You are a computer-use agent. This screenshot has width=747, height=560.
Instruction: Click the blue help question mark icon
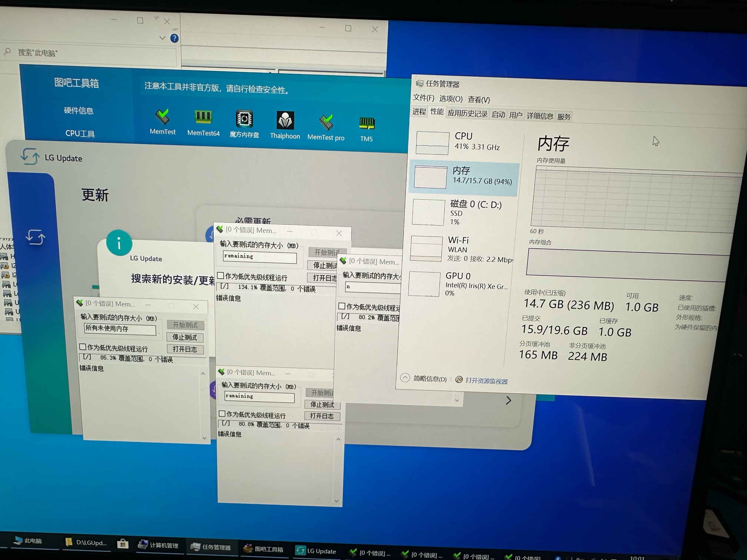174,38
